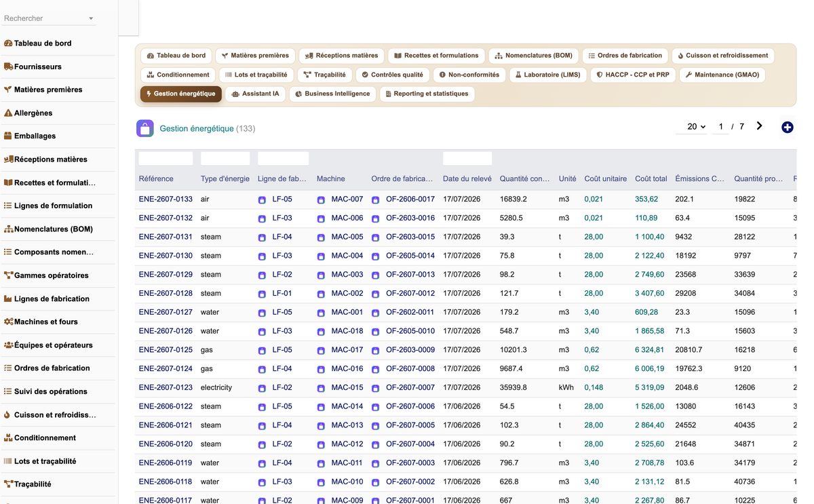Screen dimensions: 814x504
Task: Click the Gestion énergétique purple bag icon
Action: click(x=145, y=128)
